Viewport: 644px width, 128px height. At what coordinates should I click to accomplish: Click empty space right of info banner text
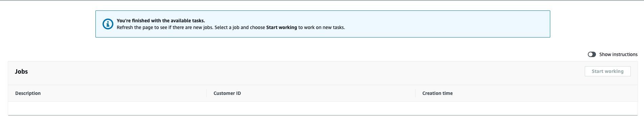447,24
